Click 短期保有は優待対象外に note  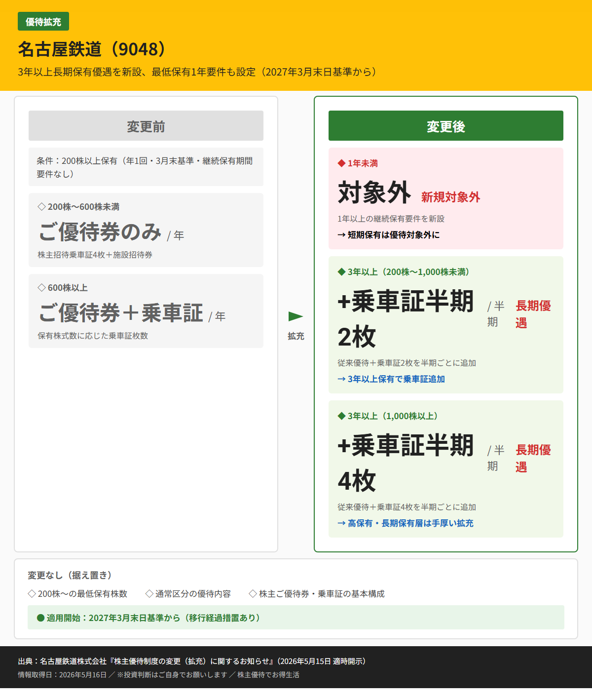(x=389, y=235)
